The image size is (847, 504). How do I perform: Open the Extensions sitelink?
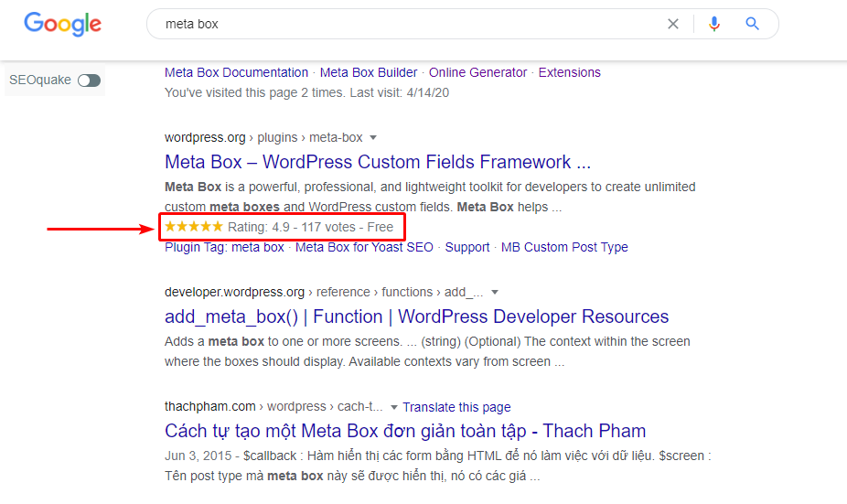pos(570,72)
